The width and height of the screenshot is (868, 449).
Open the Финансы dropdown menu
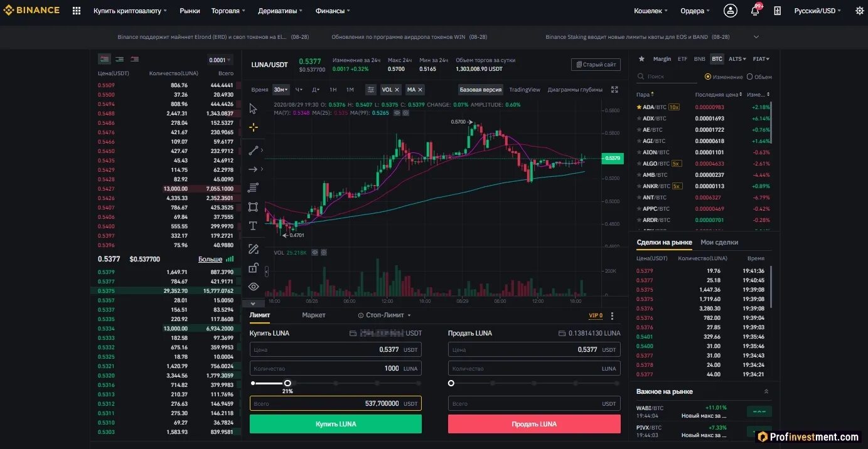click(x=333, y=11)
